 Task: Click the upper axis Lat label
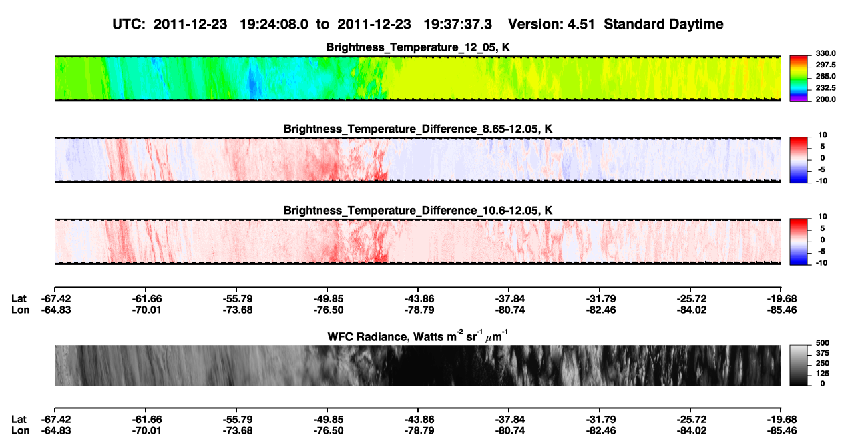tap(19, 298)
